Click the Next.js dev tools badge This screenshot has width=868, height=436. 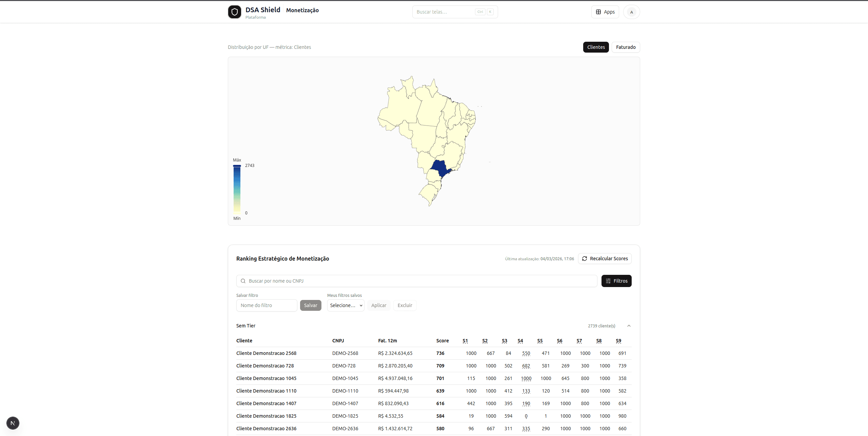13,423
